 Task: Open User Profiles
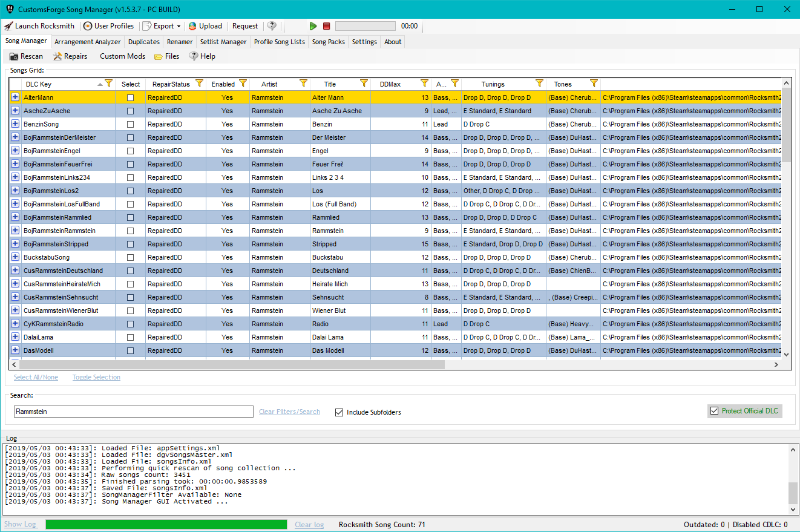tap(109, 26)
